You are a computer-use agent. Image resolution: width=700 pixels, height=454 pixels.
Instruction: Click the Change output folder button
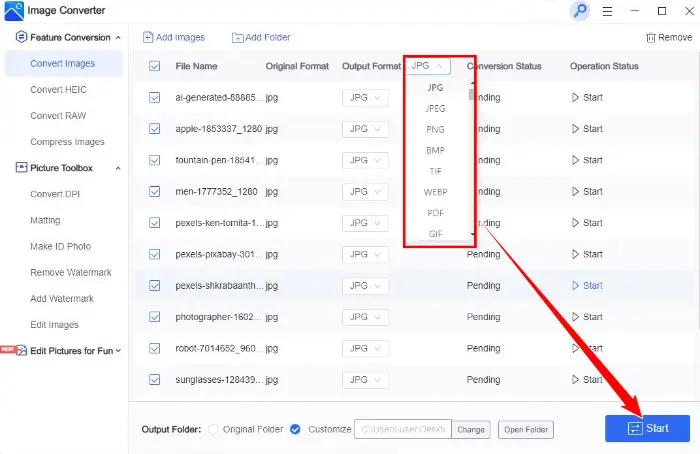click(470, 430)
